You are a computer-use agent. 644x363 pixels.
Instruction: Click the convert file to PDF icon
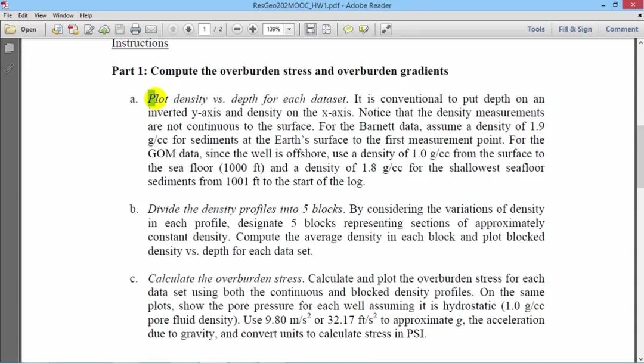[57, 29]
